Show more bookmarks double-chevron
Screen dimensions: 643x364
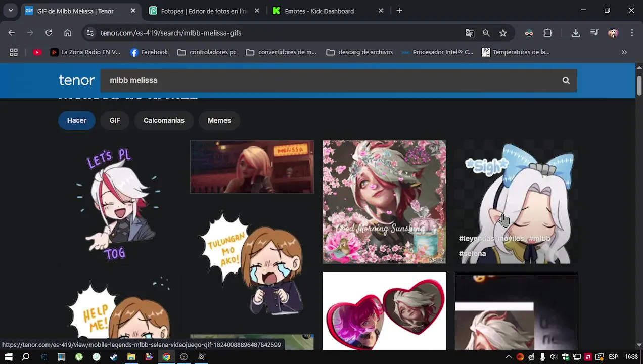pos(624,52)
